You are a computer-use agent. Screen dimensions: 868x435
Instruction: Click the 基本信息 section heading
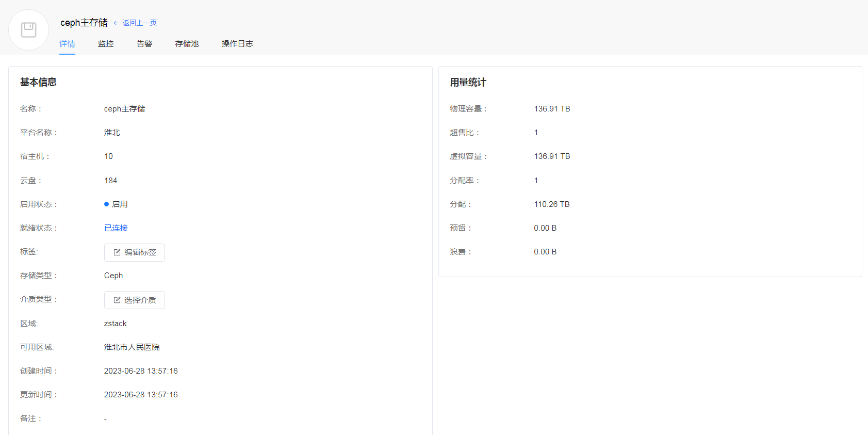[x=38, y=82]
